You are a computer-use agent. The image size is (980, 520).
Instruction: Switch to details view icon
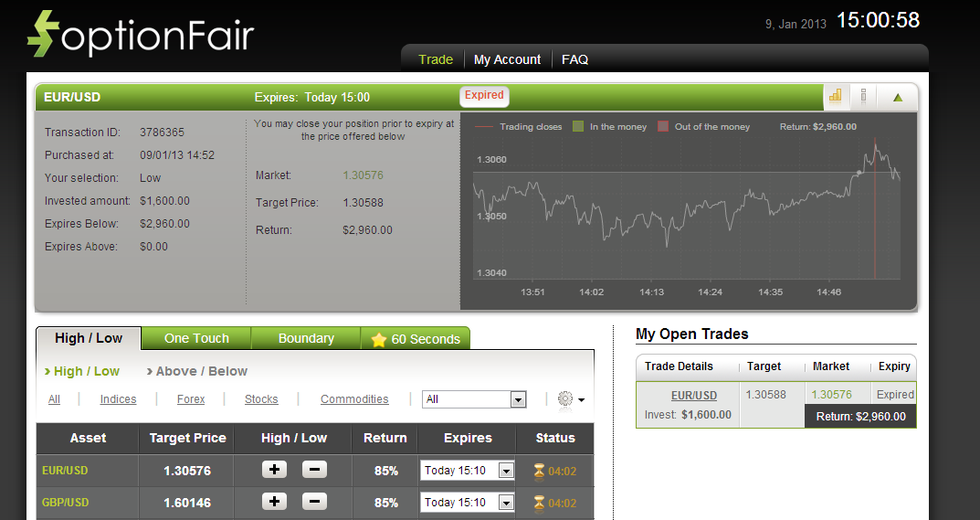tap(863, 96)
